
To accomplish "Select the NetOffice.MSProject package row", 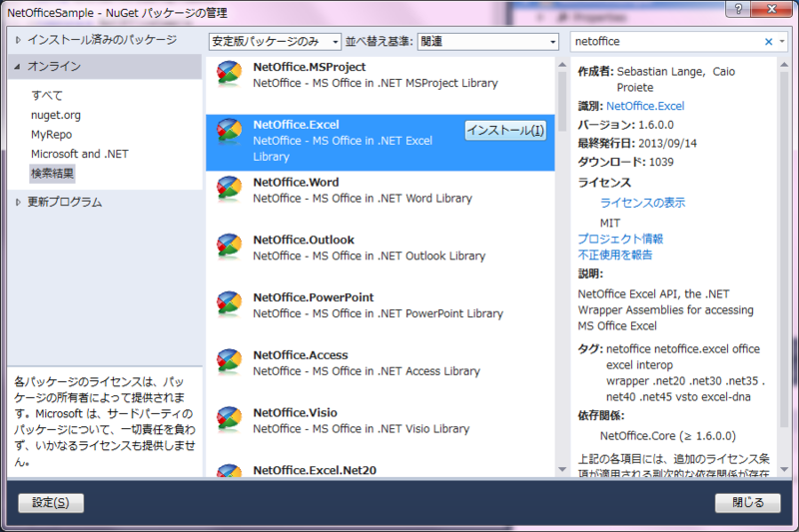I will pyautogui.click(x=381, y=86).
